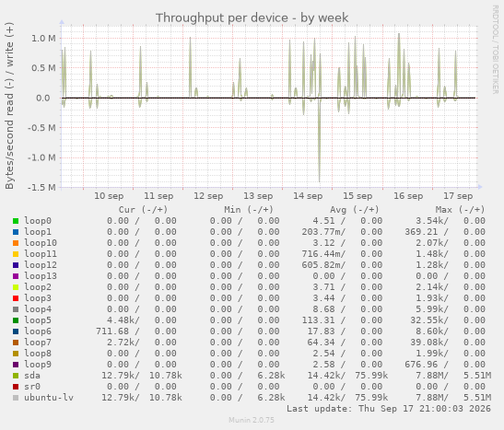Click the loop1 blue color swatch
504x430 pixels.
click(x=16, y=232)
